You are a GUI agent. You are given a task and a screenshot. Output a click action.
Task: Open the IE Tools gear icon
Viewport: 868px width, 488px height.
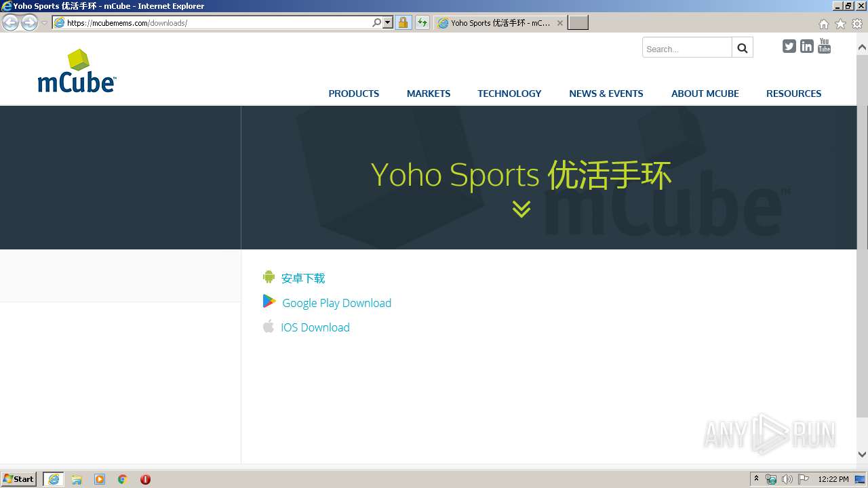click(x=857, y=24)
